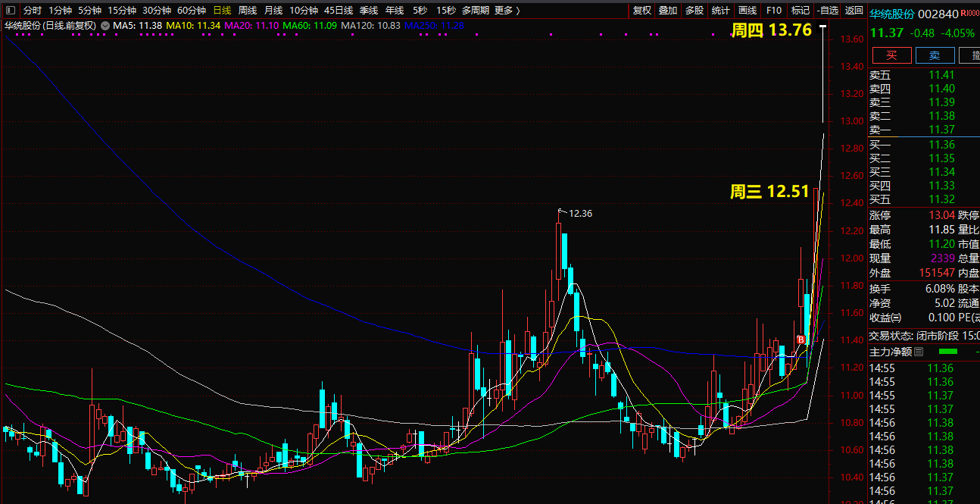980x504 pixels.
Task: Click the MA5: 11.38 indicator label
Action: [x=138, y=26]
